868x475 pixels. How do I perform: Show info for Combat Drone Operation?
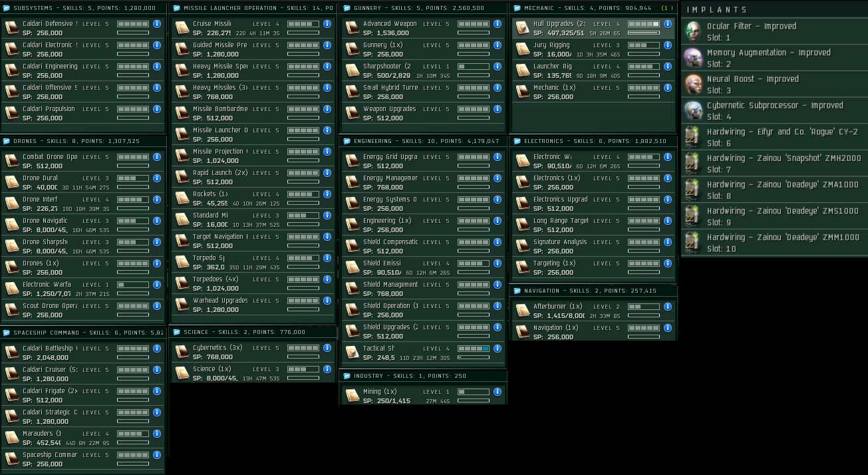click(157, 157)
